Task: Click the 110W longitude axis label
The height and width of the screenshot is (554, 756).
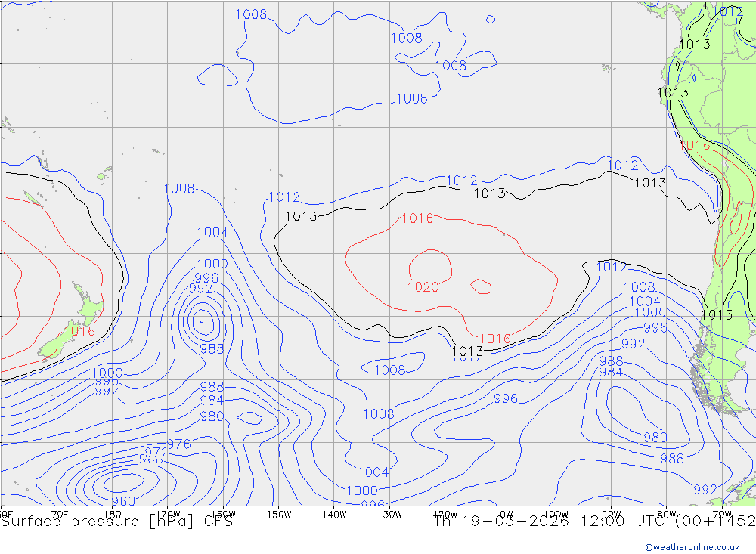Action: coord(500,515)
